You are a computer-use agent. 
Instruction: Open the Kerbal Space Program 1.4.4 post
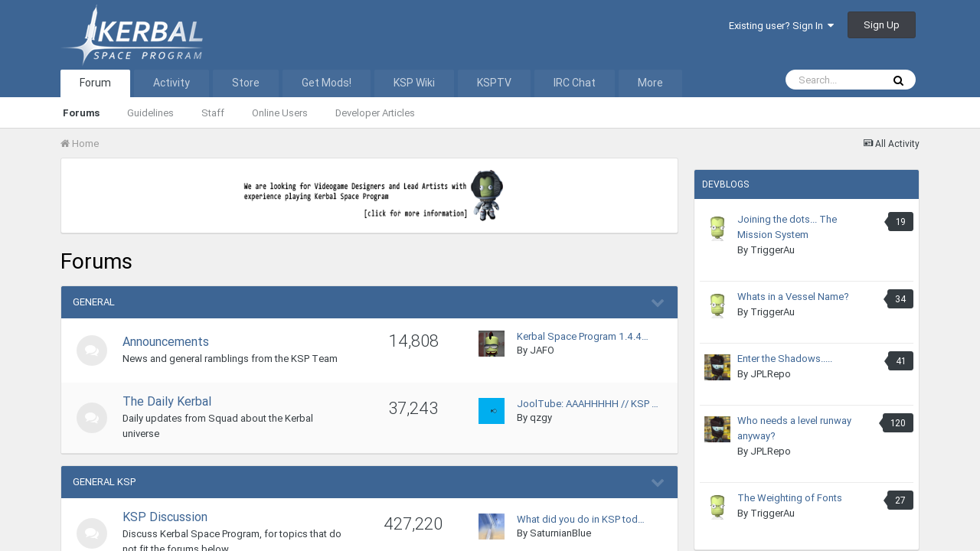582,337
